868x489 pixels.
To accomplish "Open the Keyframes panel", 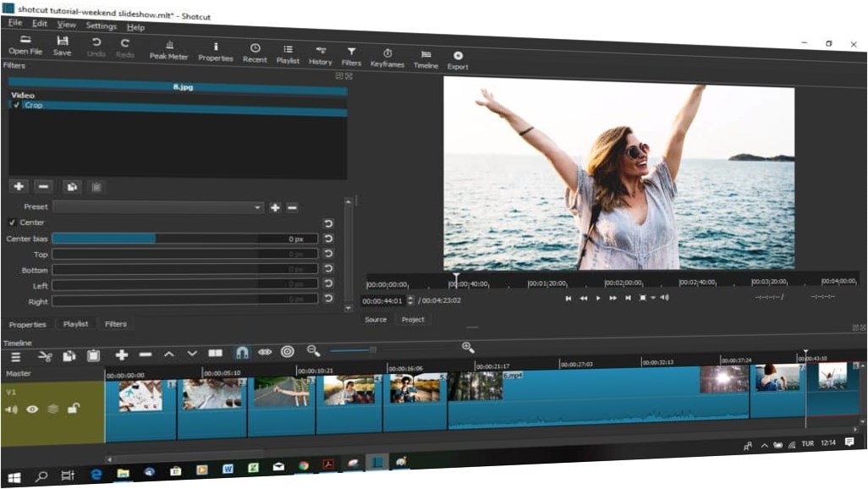I will [387, 58].
